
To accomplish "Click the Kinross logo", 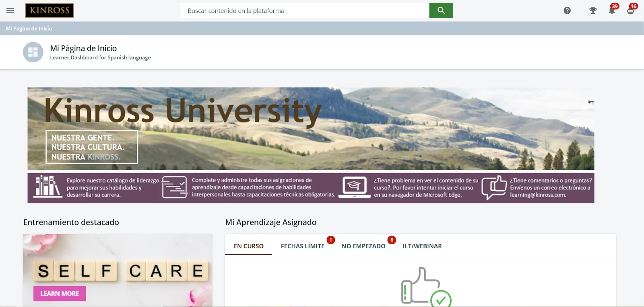I will pos(50,10).
